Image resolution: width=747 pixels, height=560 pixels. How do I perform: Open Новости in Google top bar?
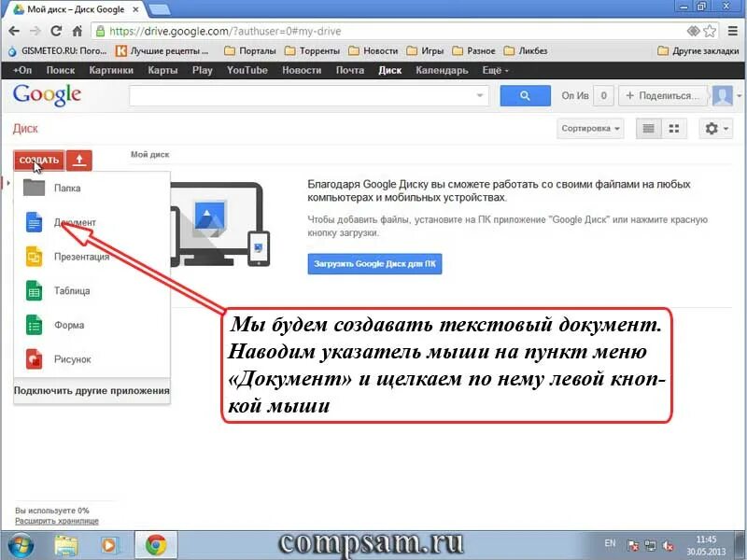(302, 71)
